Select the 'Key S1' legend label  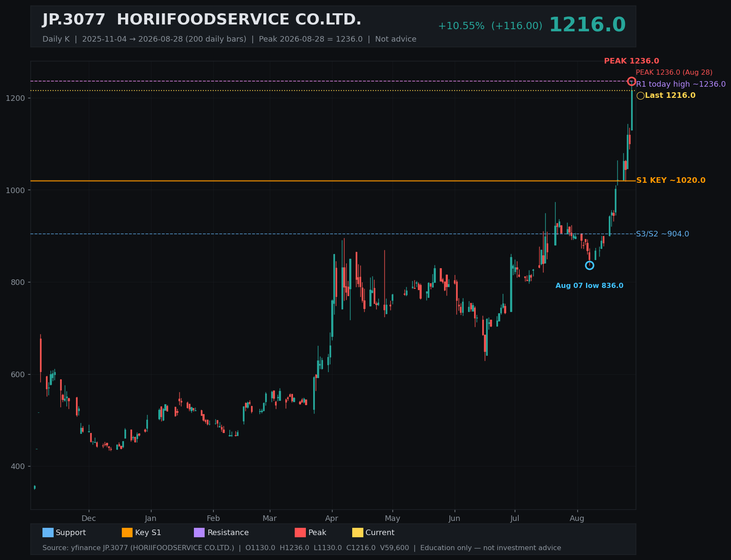point(148,533)
